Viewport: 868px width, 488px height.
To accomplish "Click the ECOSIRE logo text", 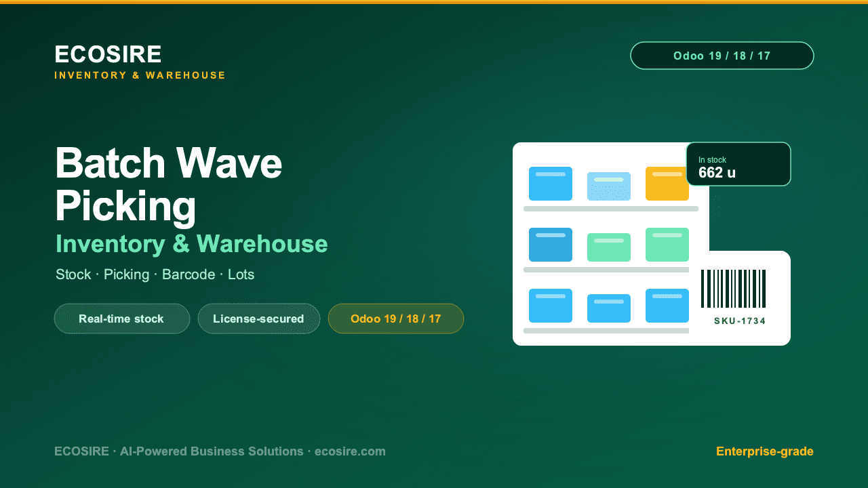I will tap(108, 55).
